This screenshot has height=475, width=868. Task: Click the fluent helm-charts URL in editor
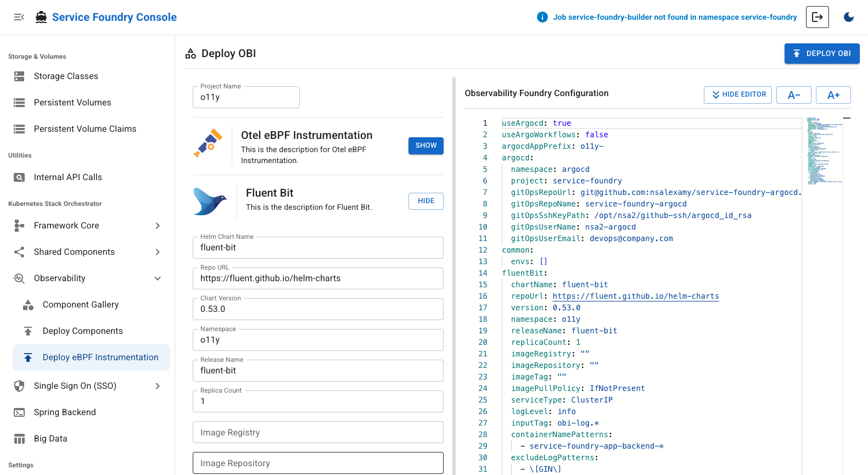click(636, 296)
